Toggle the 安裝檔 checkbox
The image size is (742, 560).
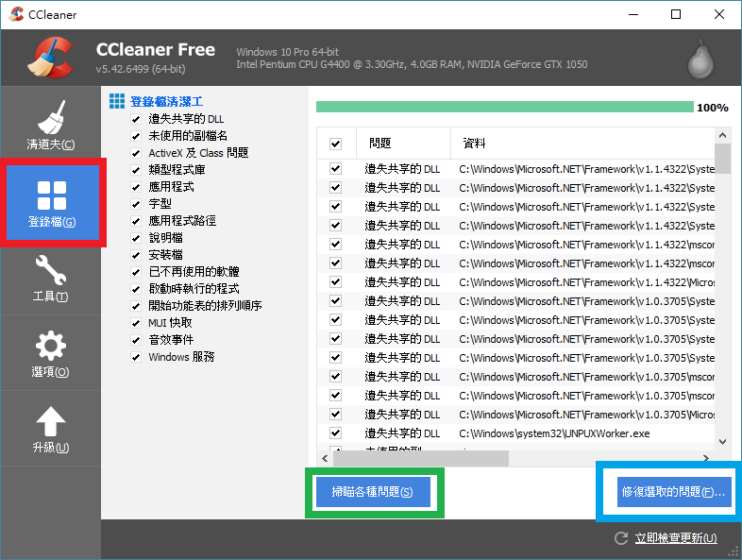[x=136, y=255]
